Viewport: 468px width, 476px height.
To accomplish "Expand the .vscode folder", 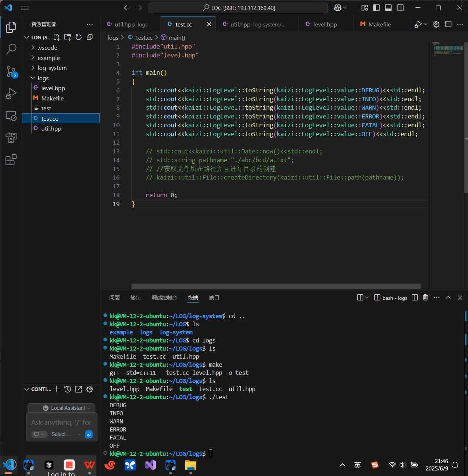I will pos(61,47).
